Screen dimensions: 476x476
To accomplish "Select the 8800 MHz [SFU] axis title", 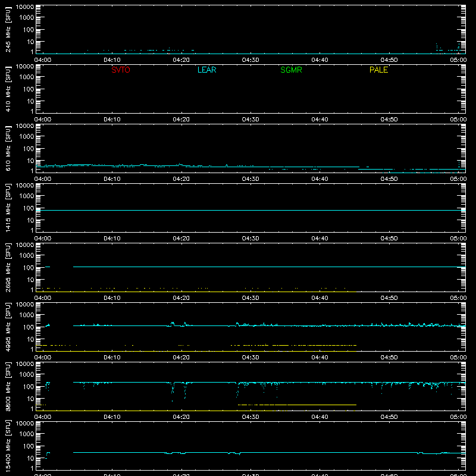I will (x=8, y=387).
